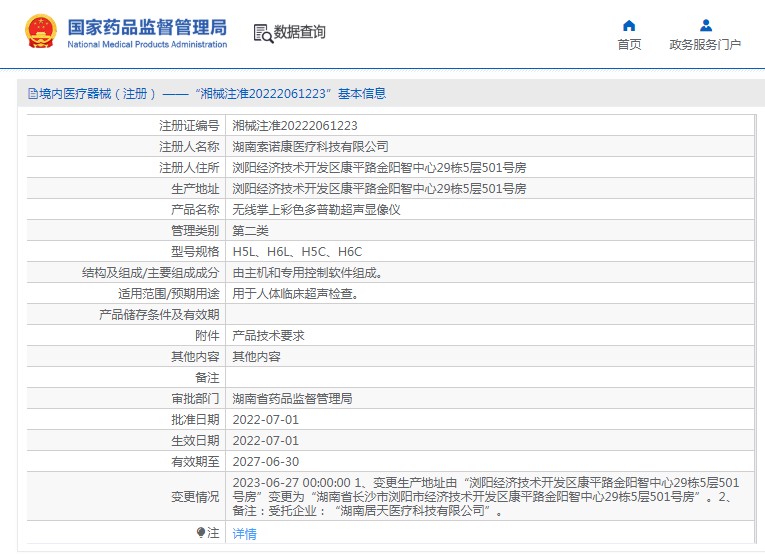Click product name 无线掌上彩色多普勒超声显像仪

point(316,210)
